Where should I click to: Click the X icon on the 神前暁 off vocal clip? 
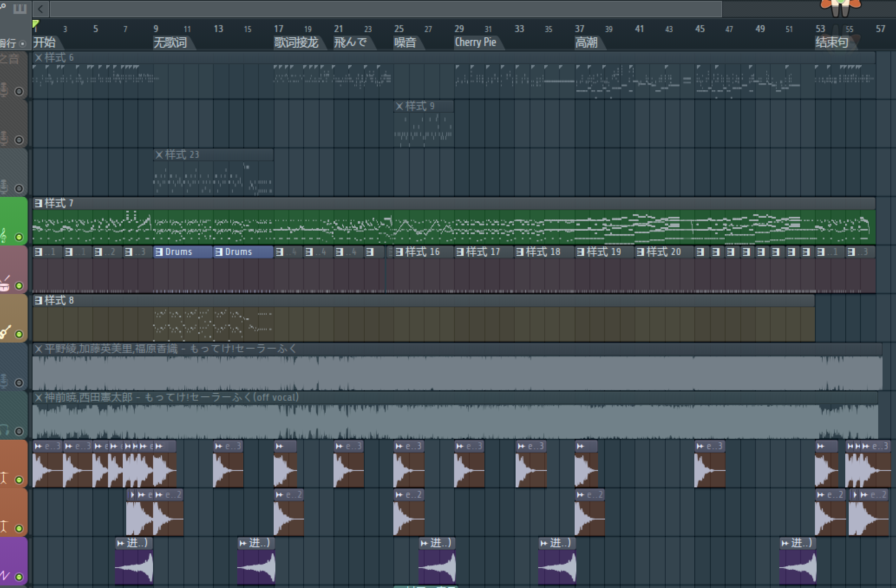coord(39,397)
